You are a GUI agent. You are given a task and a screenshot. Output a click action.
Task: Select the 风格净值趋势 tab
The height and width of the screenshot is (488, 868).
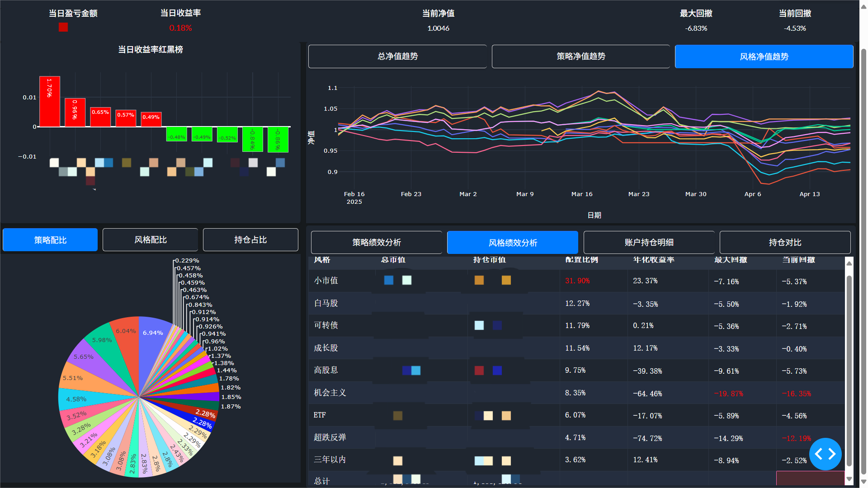pos(764,56)
